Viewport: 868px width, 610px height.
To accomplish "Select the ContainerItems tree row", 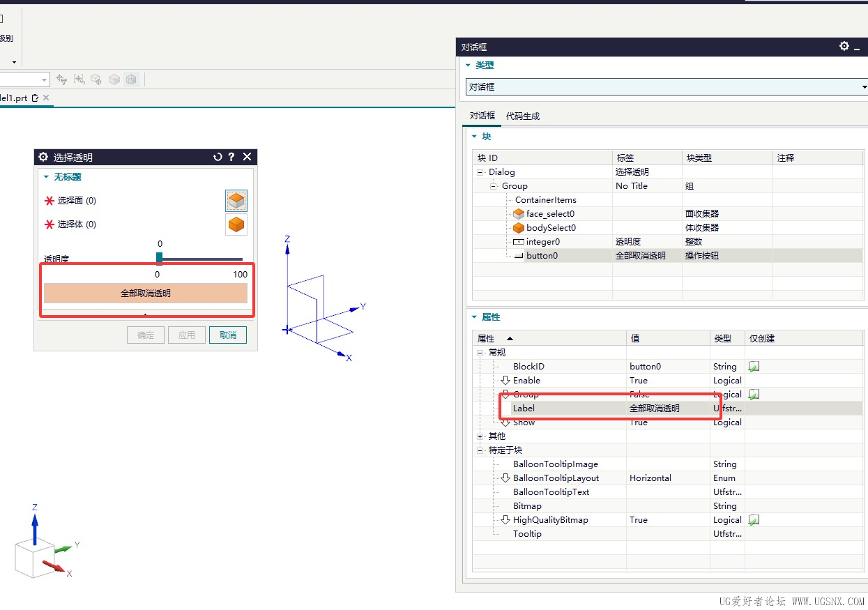I will [x=667, y=200].
